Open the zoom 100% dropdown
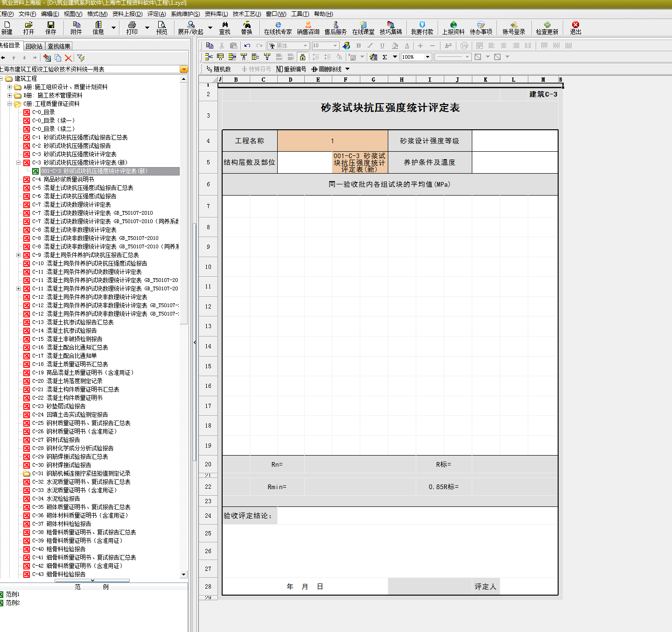 [427, 57]
